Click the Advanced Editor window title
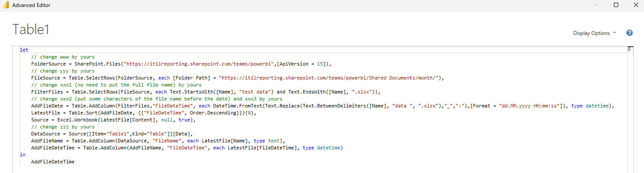Screen dimensions: 644x173 click(31, 5)
